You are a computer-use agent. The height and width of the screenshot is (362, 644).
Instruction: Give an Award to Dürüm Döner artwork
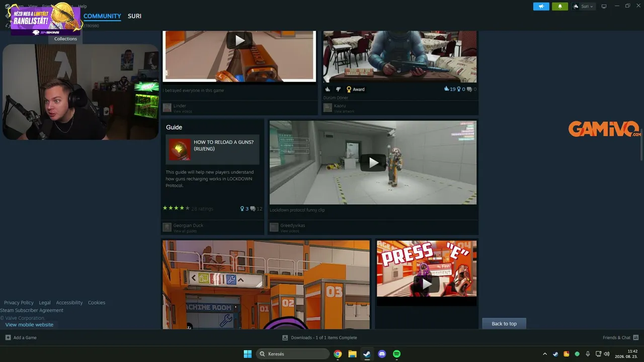pos(355,89)
